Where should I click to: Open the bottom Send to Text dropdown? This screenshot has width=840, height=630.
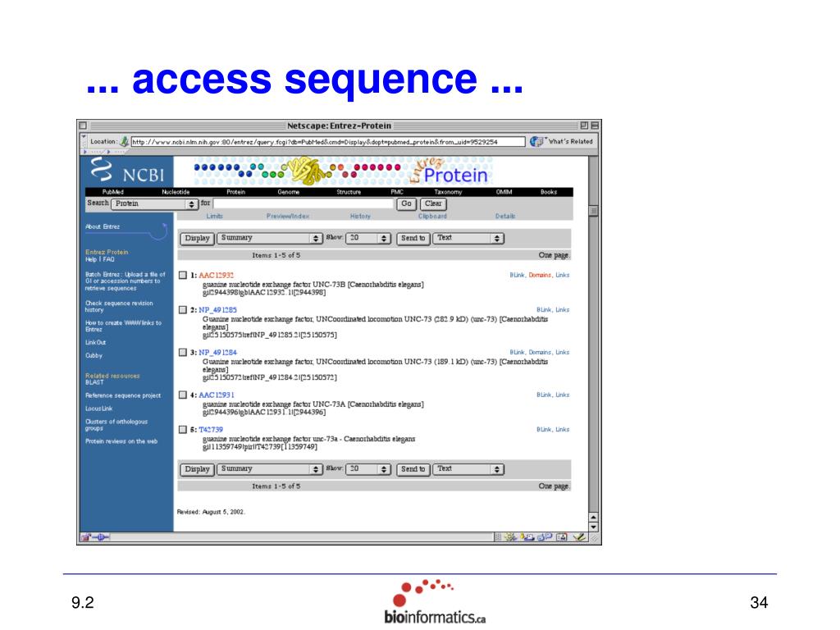tap(468, 469)
